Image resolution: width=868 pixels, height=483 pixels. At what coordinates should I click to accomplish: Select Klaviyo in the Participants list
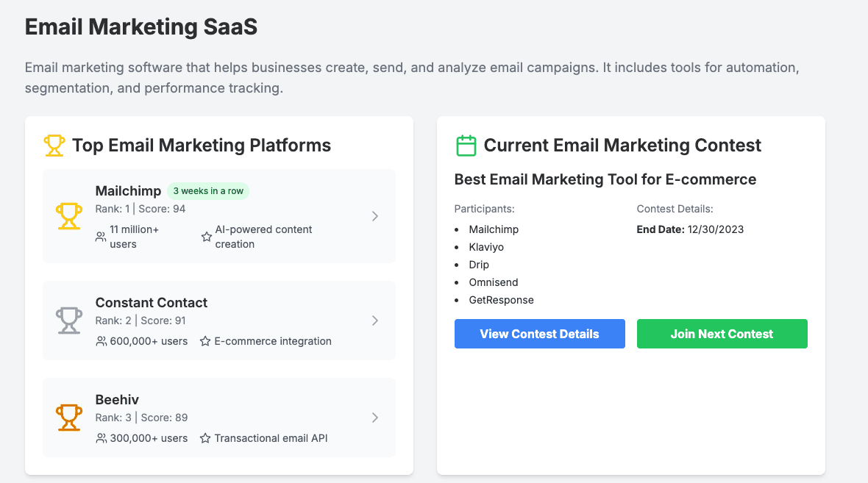(486, 247)
